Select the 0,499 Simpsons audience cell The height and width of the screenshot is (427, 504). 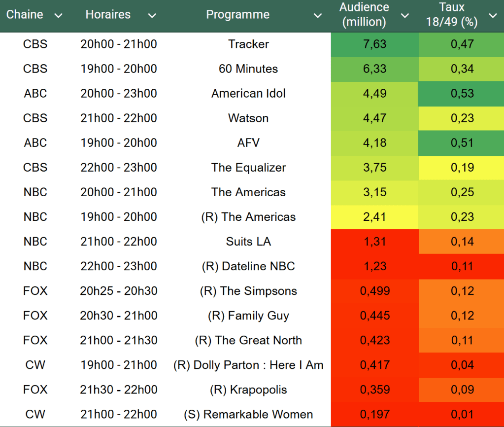pyautogui.click(x=374, y=291)
